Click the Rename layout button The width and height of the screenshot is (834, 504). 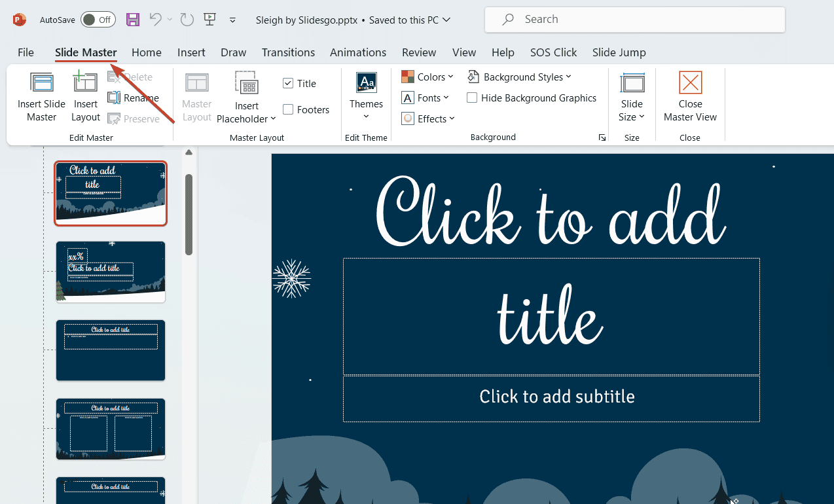pos(134,98)
